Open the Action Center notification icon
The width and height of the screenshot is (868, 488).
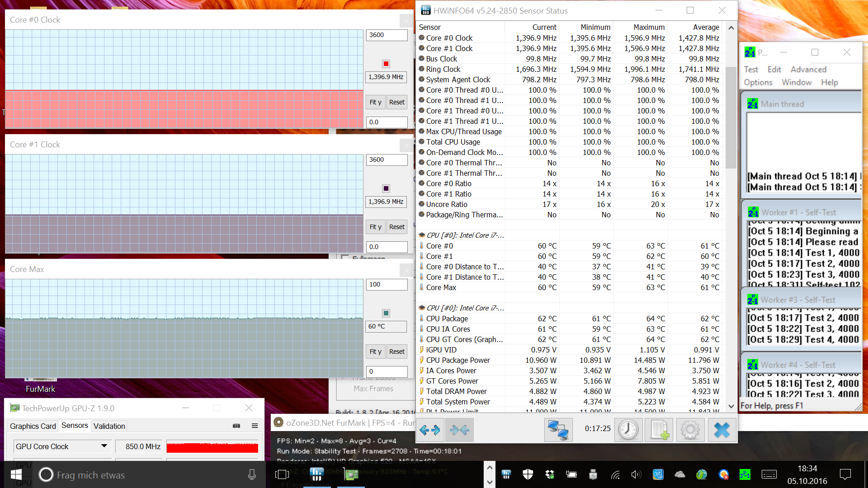[x=845, y=474]
